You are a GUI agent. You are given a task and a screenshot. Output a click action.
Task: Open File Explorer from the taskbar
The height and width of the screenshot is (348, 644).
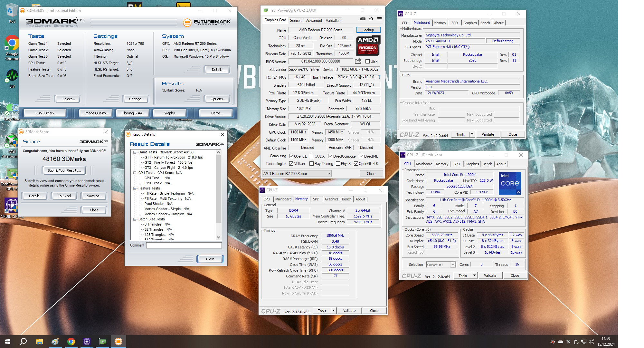coord(39,342)
